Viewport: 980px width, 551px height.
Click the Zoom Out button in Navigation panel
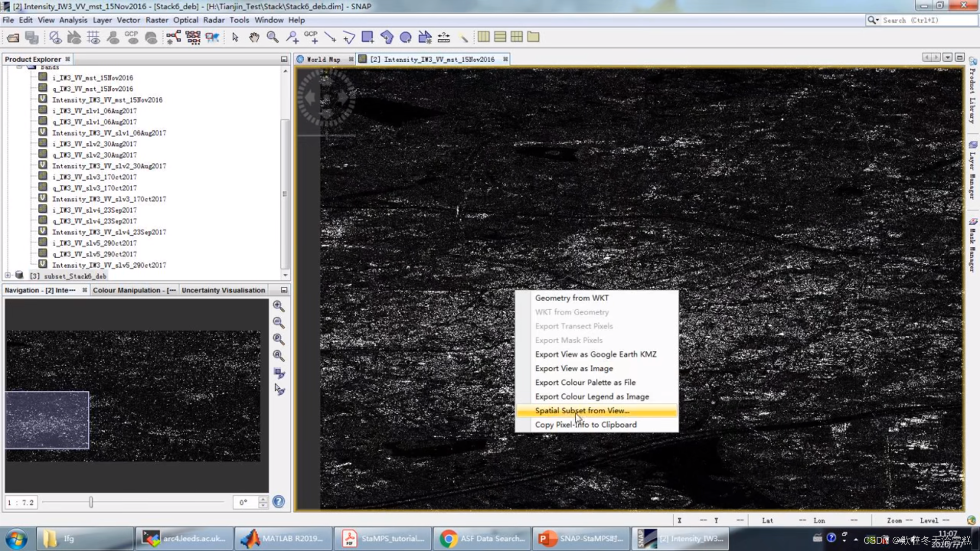tap(279, 322)
